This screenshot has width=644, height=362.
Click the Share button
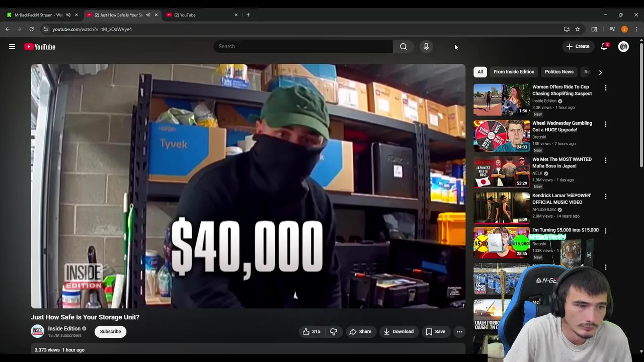[360, 332]
